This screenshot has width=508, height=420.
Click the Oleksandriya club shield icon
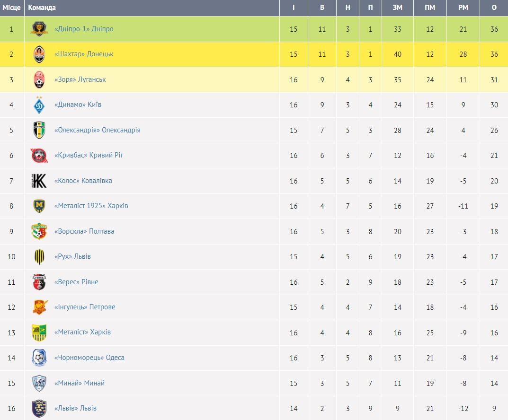click(x=39, y=130)
